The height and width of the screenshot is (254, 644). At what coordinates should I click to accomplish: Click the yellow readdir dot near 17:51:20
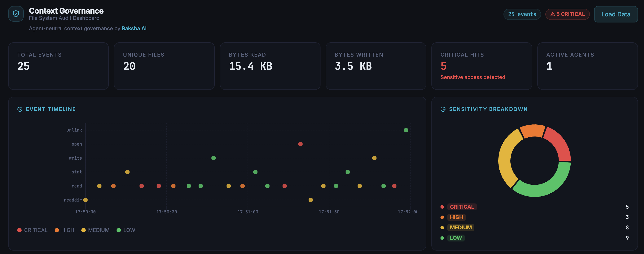point(311,200)
